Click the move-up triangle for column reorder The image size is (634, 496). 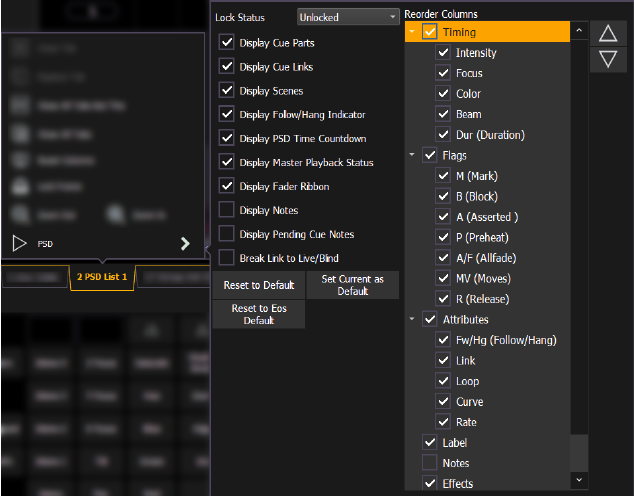[x=607, y=34]
